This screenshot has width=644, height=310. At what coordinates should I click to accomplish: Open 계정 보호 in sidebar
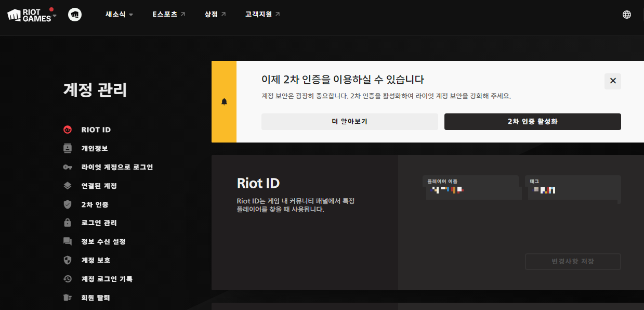(96, 260)
